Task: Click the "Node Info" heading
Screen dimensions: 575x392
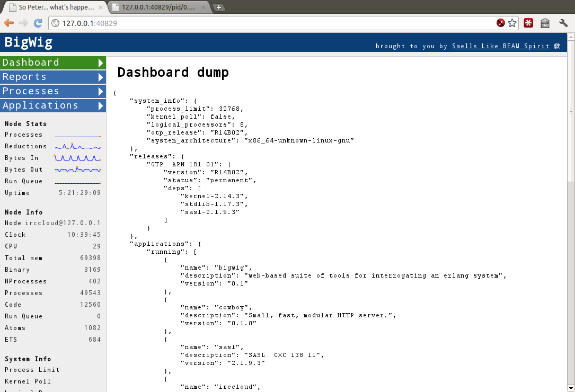Action: click(x=23, y=212)
